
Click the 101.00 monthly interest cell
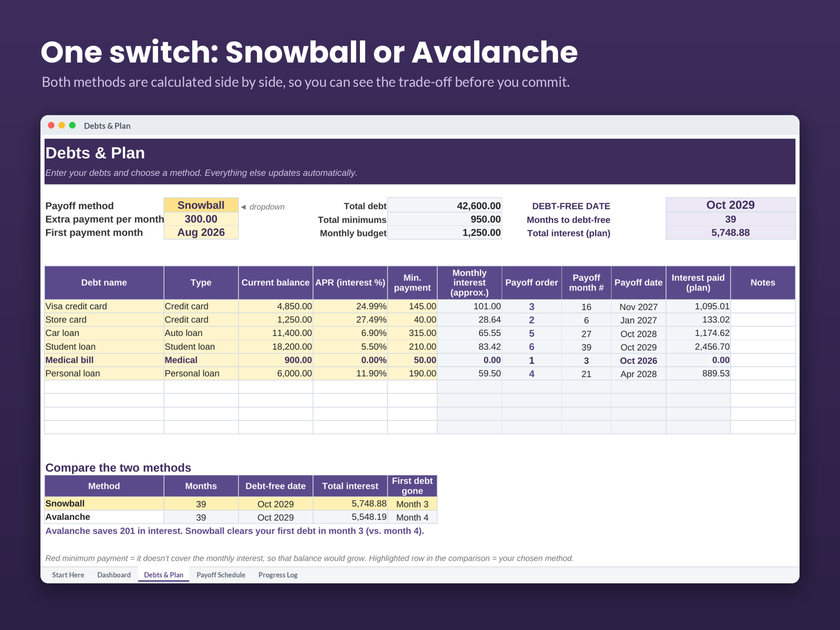tap(469, 306)
